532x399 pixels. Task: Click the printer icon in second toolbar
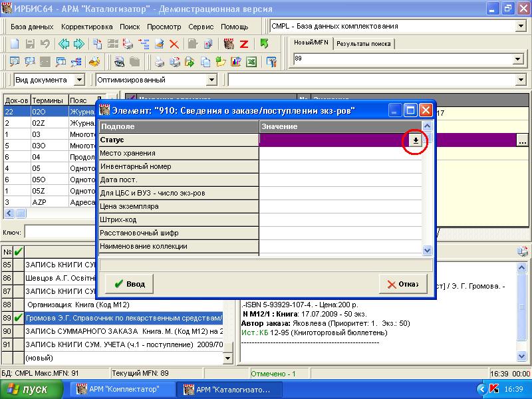point(160,63)
